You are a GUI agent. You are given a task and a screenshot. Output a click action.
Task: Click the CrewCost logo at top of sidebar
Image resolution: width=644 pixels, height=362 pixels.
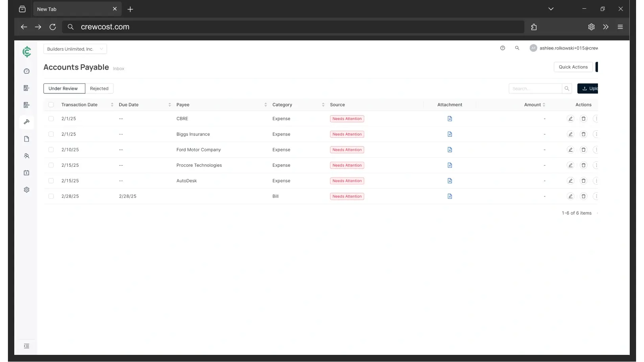26,52
